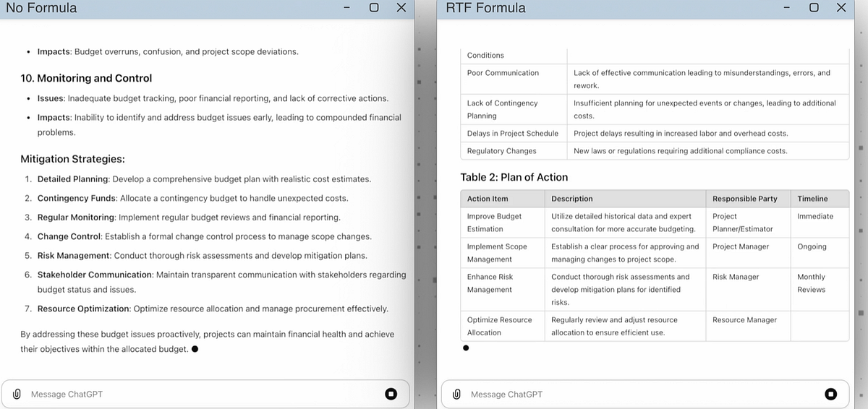The image size is (868, 409).
Task: Click the '10. Monitoring and Control' heading
Action: coord(86,78)
